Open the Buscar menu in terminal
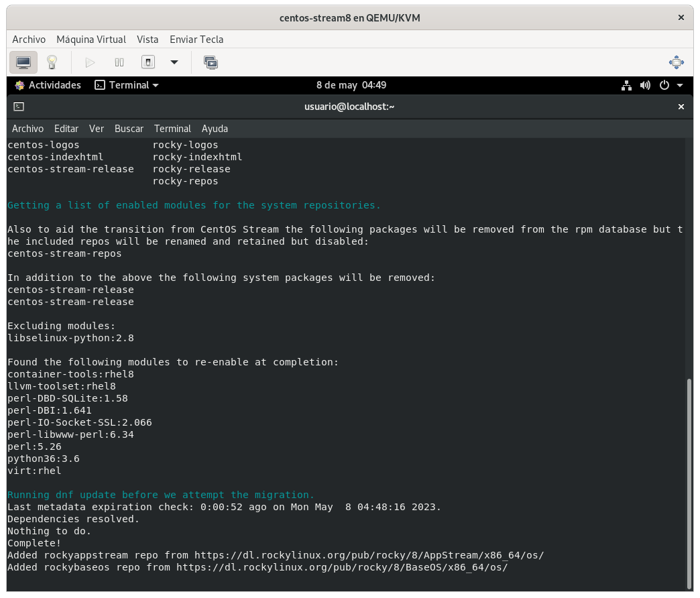700x598 pixels. (x=129, y=129)
